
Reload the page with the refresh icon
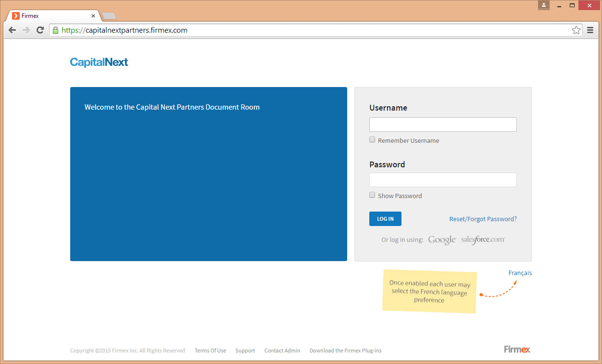tap(40, 30)
